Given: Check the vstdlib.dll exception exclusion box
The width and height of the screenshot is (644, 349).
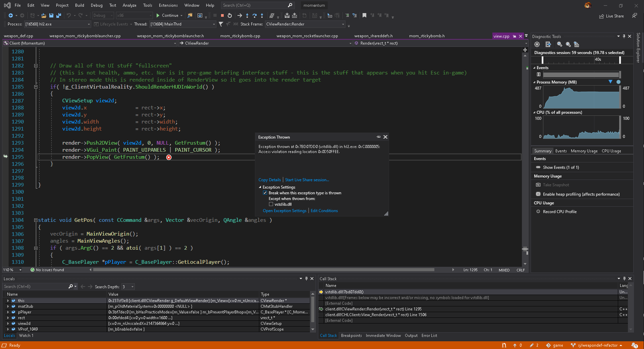Looking at the screenshot, I should click(x=271, y=204).
